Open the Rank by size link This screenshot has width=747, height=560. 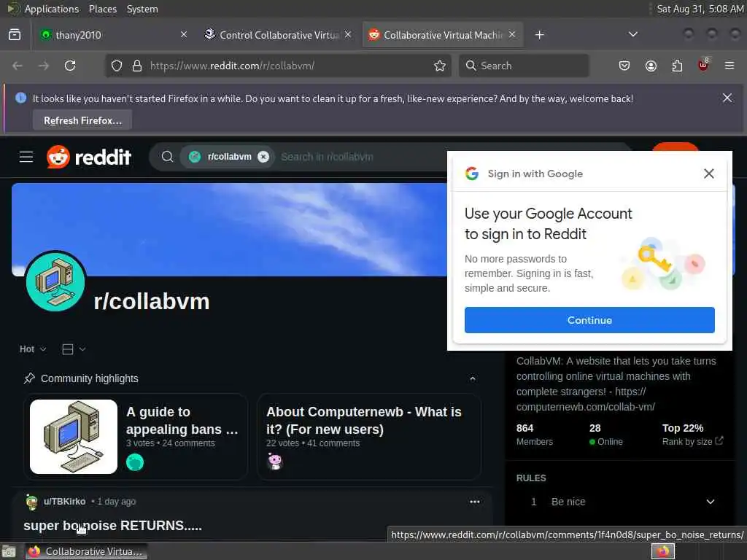(693, 441)
